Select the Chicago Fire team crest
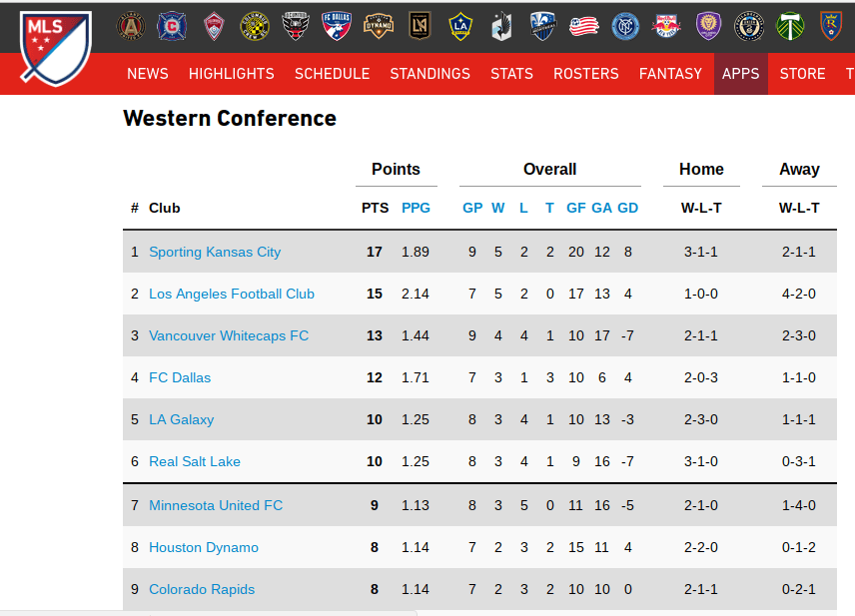 pyautogui.click(x=172, y=26)
